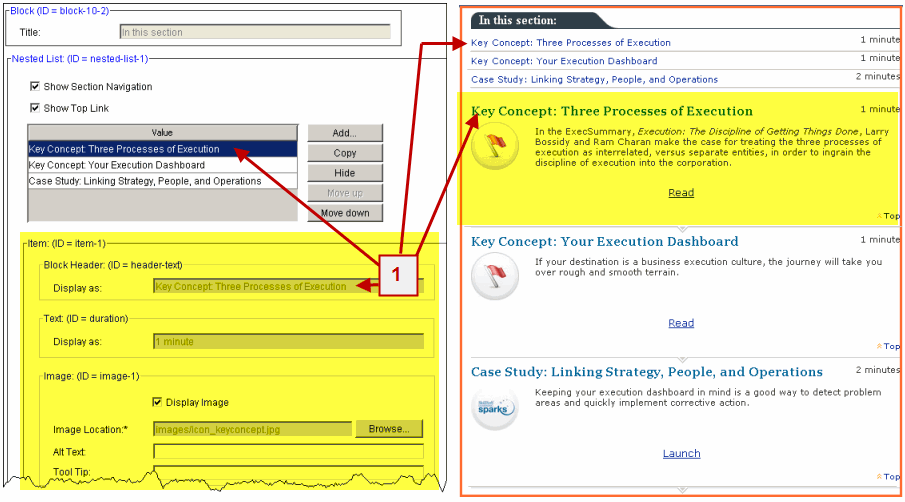The image size is (905, 502).
Task: Open the Your Execution Dashboard navigation link
Action: tap(564, 61)
